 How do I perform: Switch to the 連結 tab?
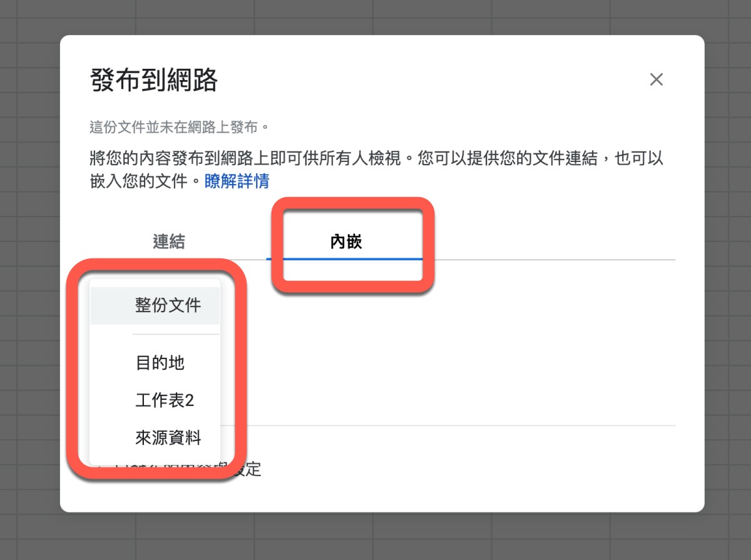168,242
